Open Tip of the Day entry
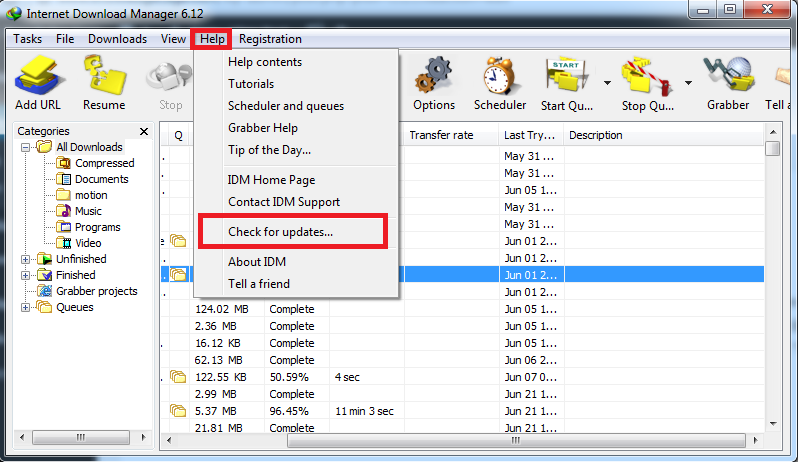Image resolution: width=798 pixels, height=462 pixels. coord(296,150)
